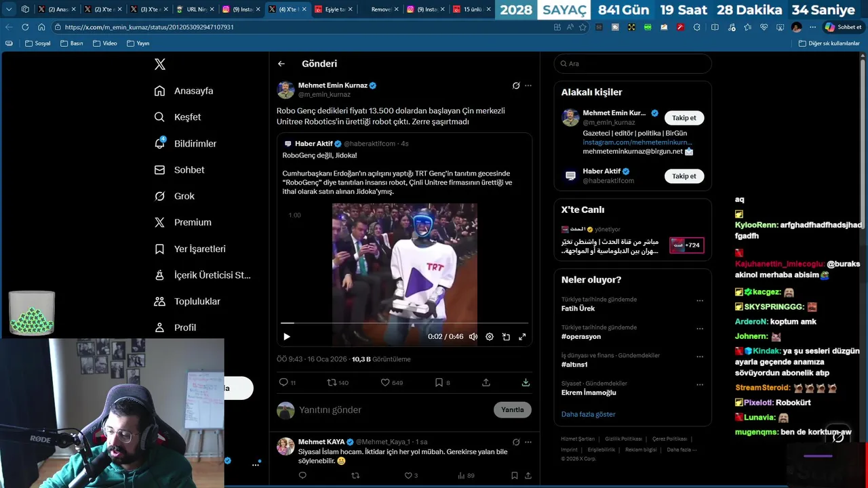The image size is (868, 488).
Task: View analytics of reply showing 89 views
Action: [466, 476]
